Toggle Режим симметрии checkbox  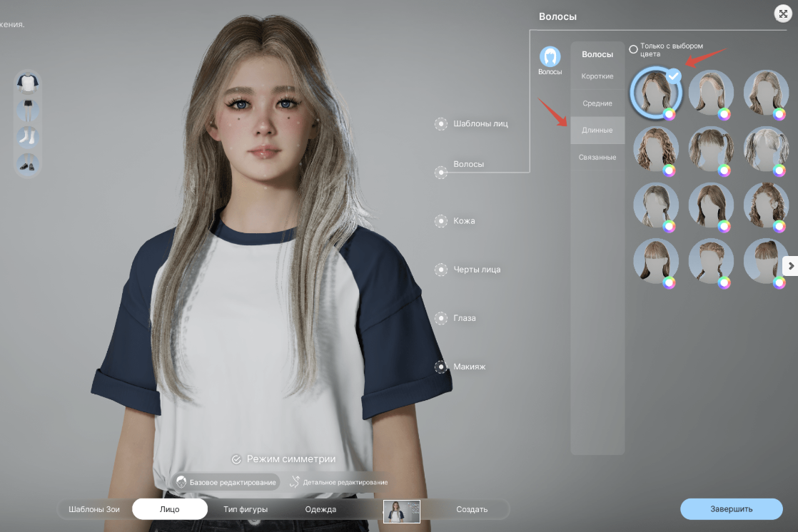coord(236,459)
